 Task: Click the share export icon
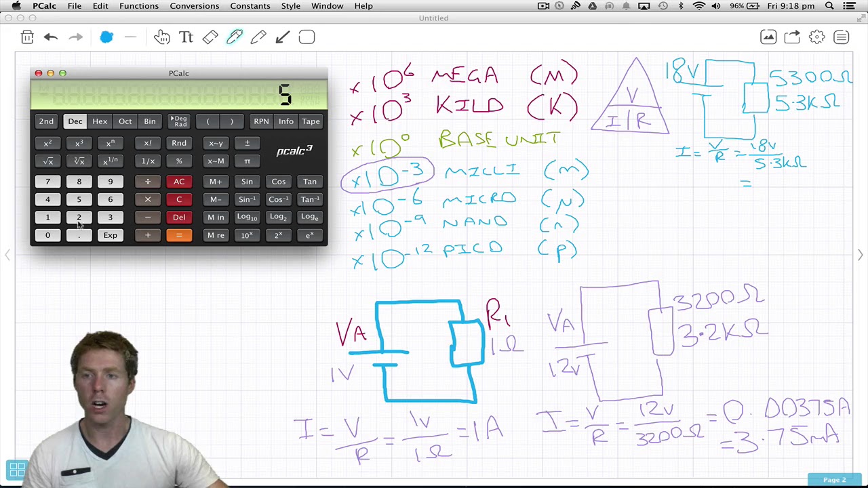click(x=792, y=37)
